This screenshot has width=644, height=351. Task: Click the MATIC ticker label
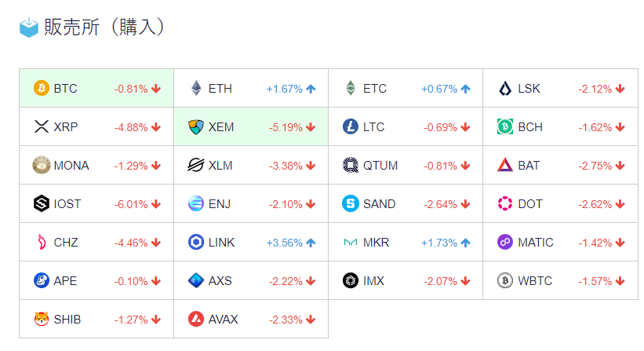tap(536, 243)
